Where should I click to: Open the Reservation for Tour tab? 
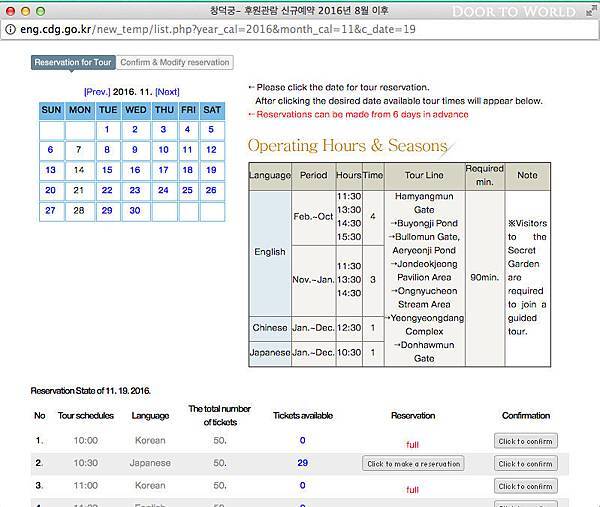point(73,62)
